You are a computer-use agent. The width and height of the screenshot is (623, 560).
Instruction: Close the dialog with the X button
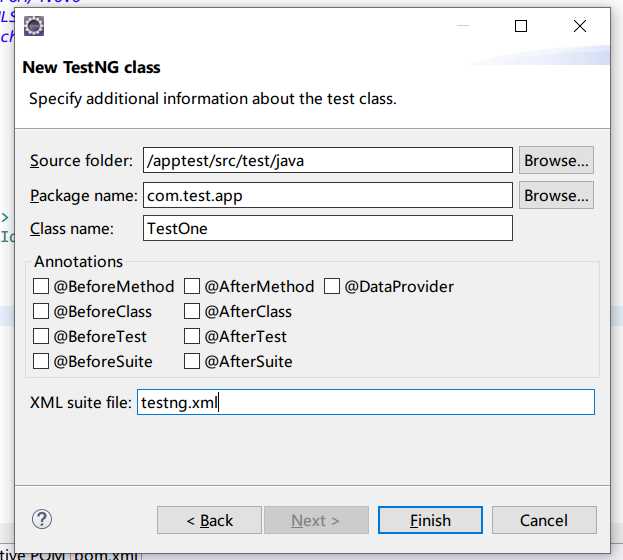point(580,26)
